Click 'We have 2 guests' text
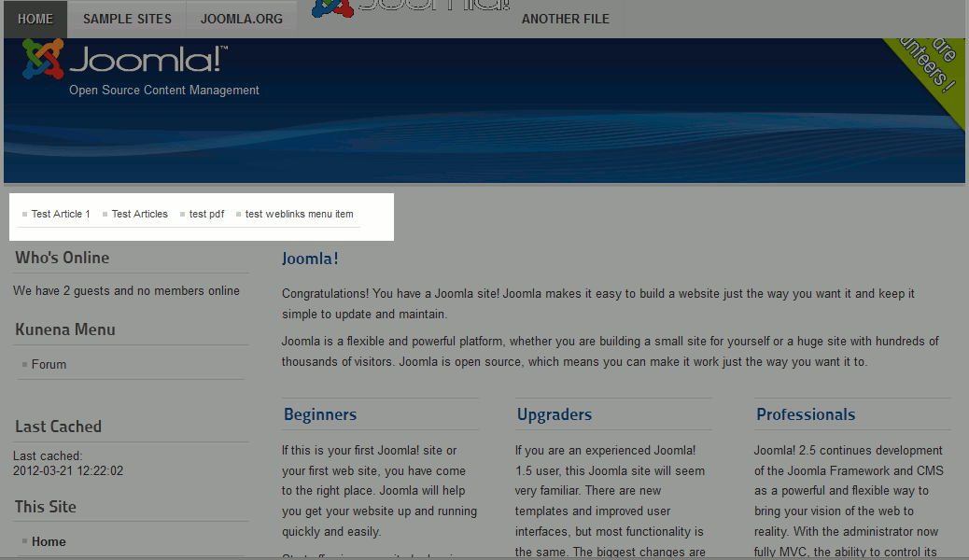 pos(61,290)
